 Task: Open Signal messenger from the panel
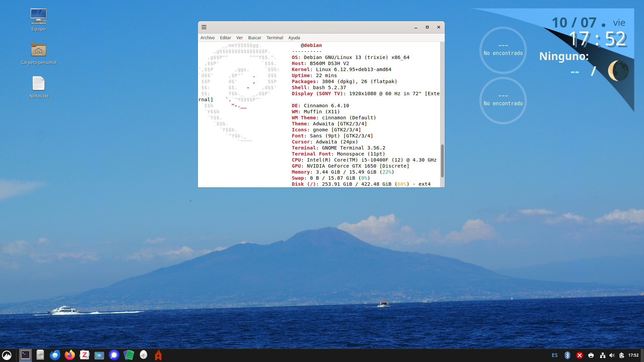(x=114, y=355)
